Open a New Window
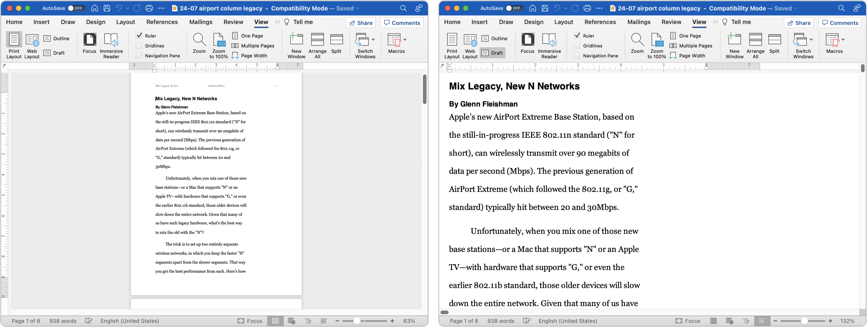Viewport: 868px width, 327px height. tap(296, 45)
